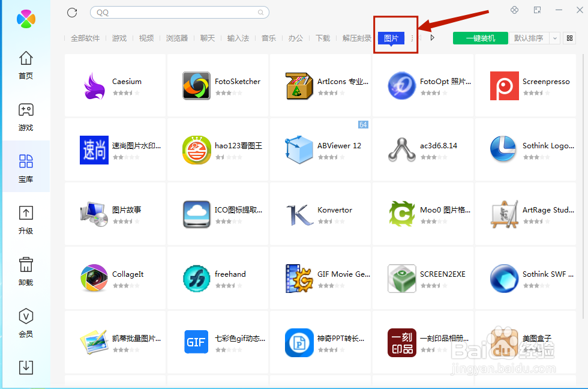This screenshot has height=389, width=588.
Task: Select the freehand app icon
Action: click(197, 279)
